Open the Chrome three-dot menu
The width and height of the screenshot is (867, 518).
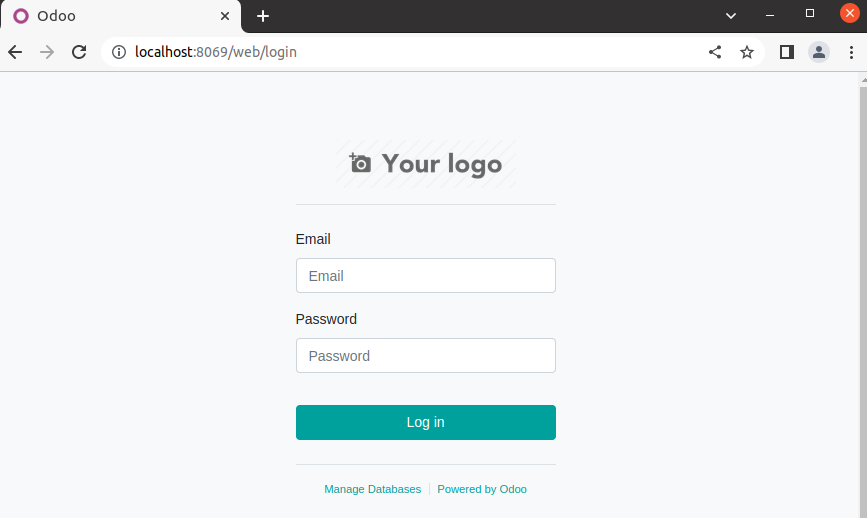pos(850,52)
